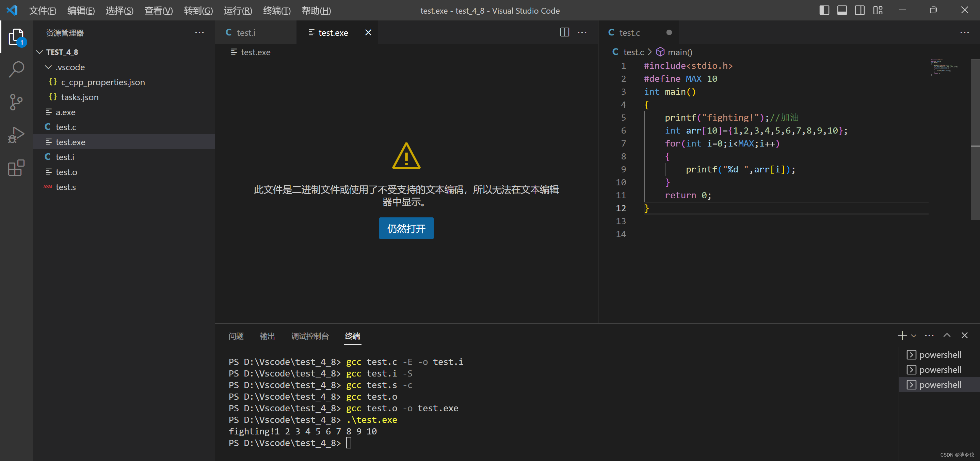980x461 pixels.
Task: Create a new terminal with plus icon
Action: [x=902, y=335]
